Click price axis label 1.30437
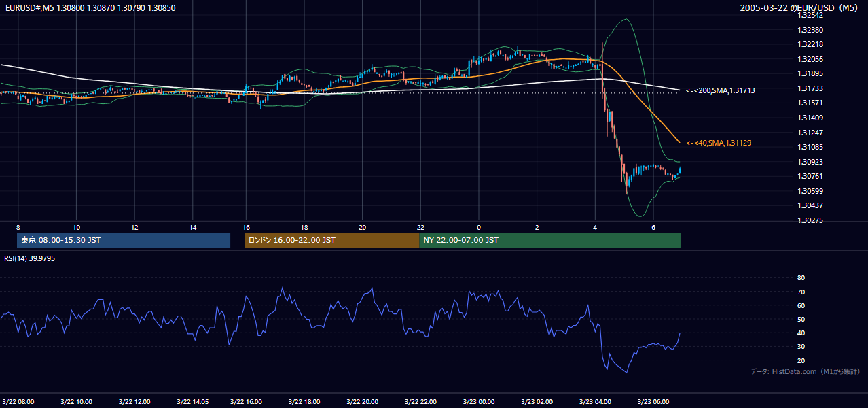The width and height of the screenshot is (868, 408). tap(810, 205)
